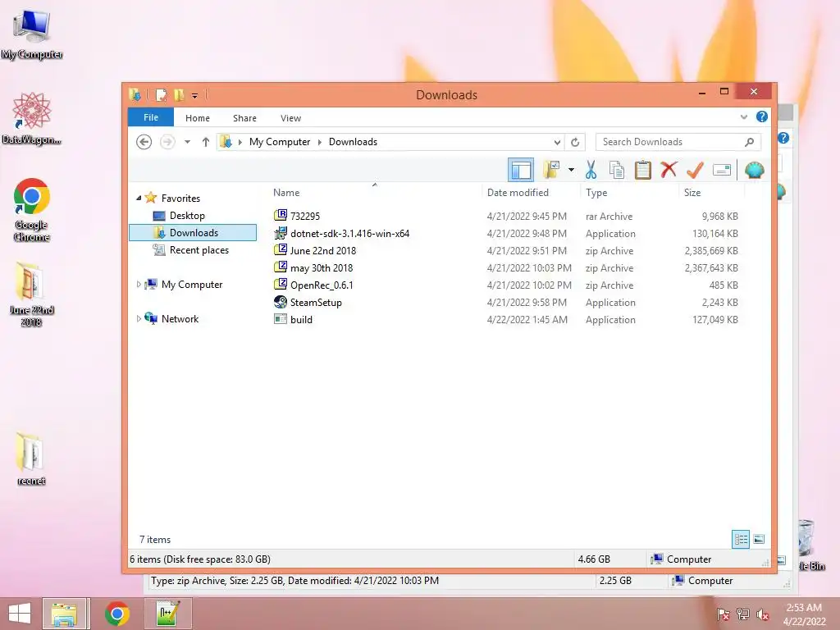Viewport: 840px width, 630px height.
Task: Click the Back navigation arrow
Action: [x=144, y=142]
